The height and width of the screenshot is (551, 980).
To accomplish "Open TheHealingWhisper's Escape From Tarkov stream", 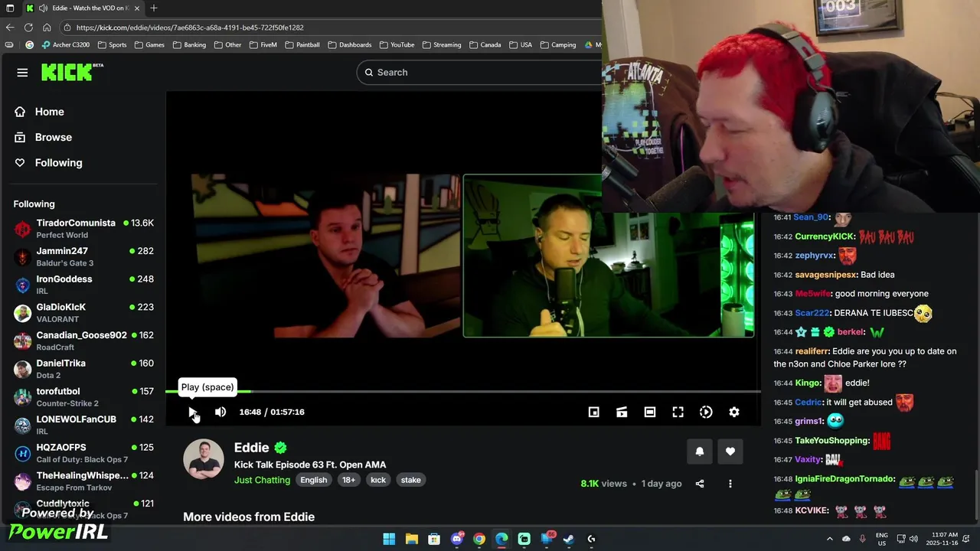I will click(83, 481).
